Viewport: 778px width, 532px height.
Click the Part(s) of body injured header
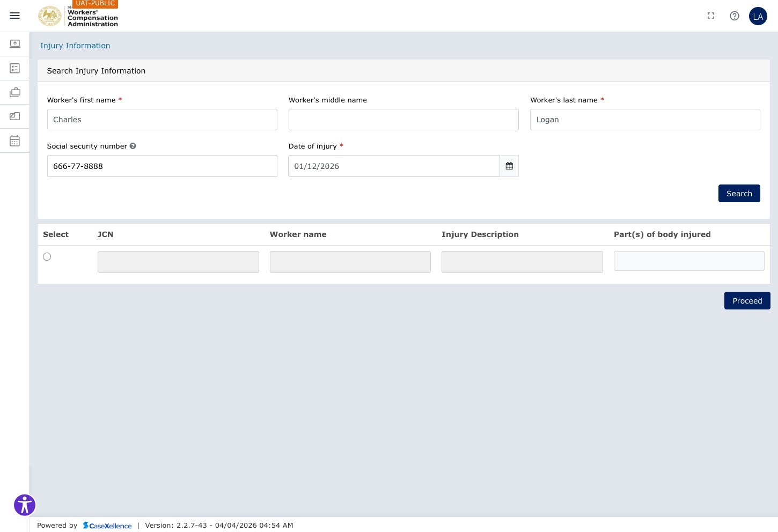(x=662, y=234)
